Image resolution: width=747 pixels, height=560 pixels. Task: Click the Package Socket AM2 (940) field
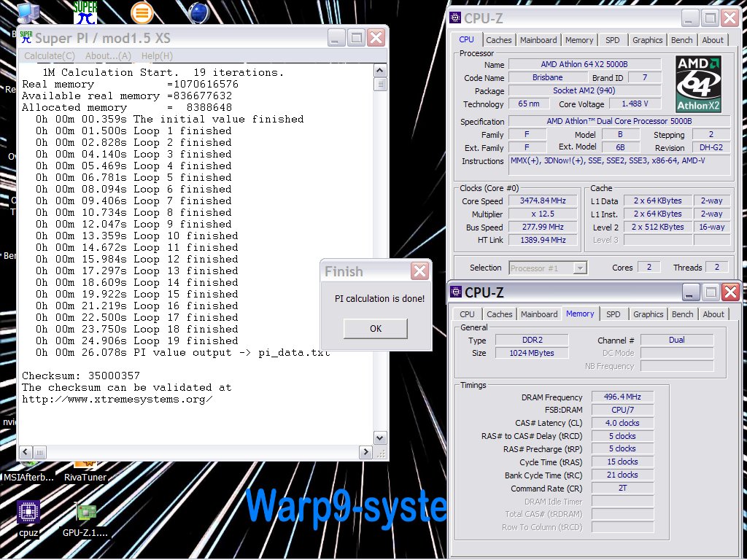(584, 90)
